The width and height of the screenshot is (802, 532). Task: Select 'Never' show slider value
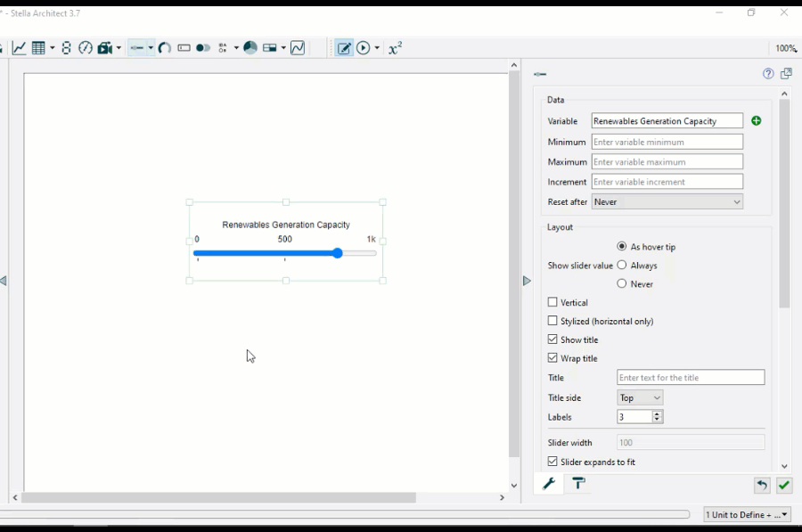pyautogui.click(x=621, y=283)
